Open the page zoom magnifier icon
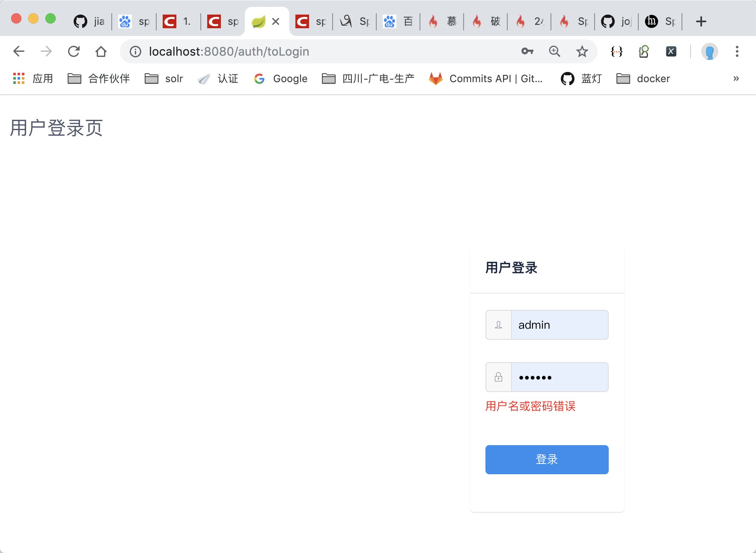756x553 pixels. pyautogui.click(x=554, y=51)
